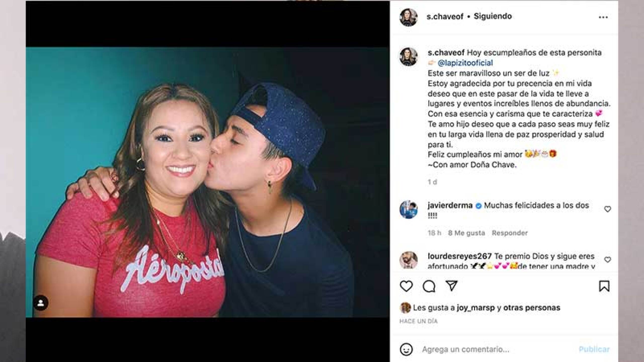Open the @lapizitooficial mention link
The image size is (644, 362).
465,63
